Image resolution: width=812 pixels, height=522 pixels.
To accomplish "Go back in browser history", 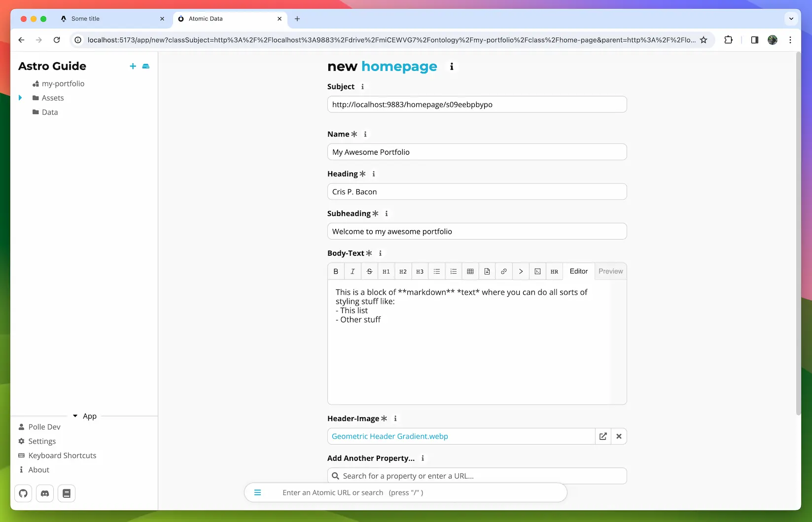I will (21, 40).
